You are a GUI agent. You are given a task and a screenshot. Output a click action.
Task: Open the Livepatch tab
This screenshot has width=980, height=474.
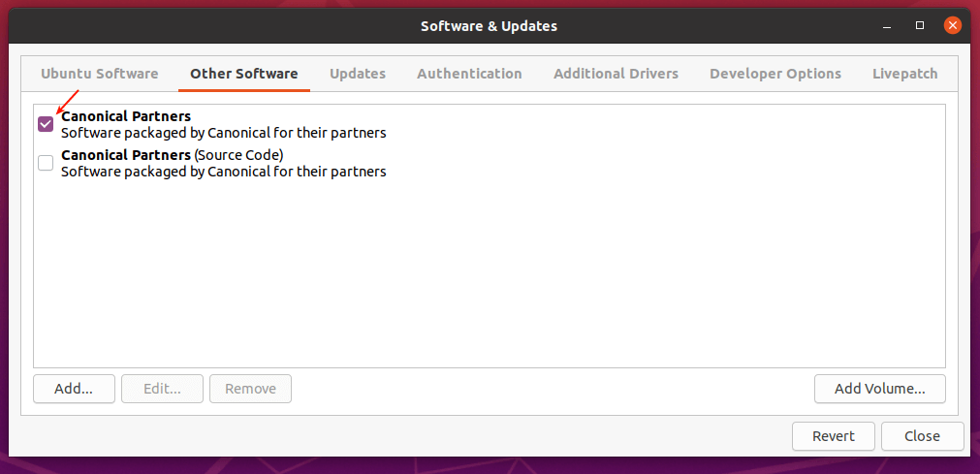[x=904, y=74]
